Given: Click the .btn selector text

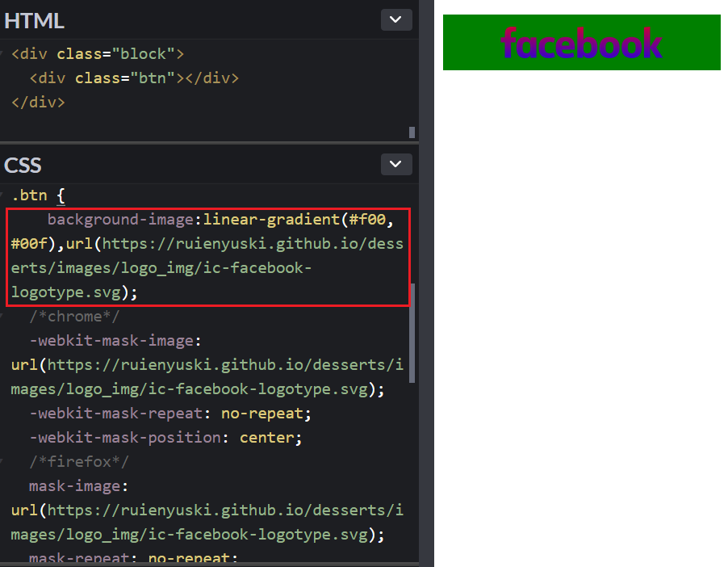Looking at the screenshot, I should pyautogui.click(x=29, y=195).
